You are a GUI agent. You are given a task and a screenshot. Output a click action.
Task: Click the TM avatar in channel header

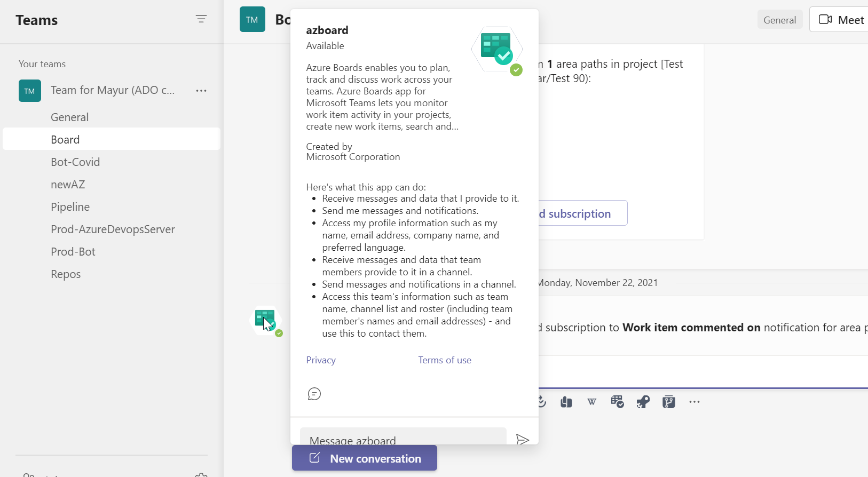pos(252,19)
